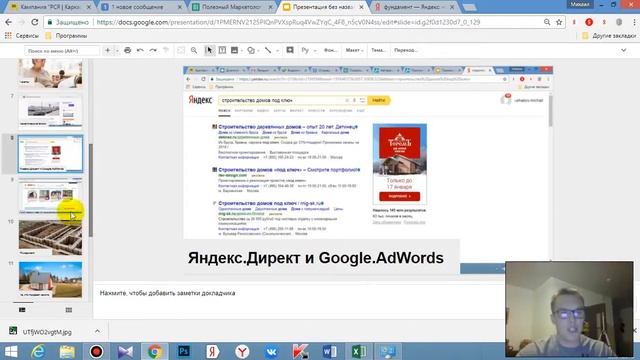Image resolution: width=640 pixels, height=360 pixels.
Task: Click the Тема theme button
Action: 378,50
